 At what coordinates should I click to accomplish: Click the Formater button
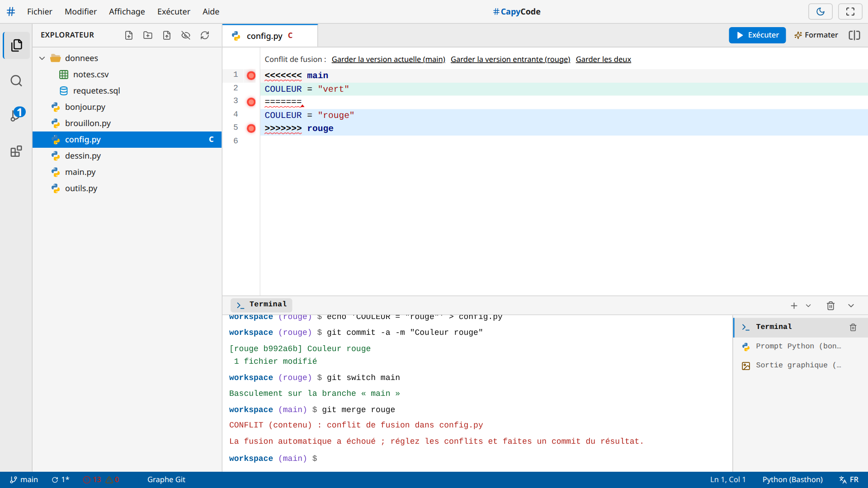[816, 35]
